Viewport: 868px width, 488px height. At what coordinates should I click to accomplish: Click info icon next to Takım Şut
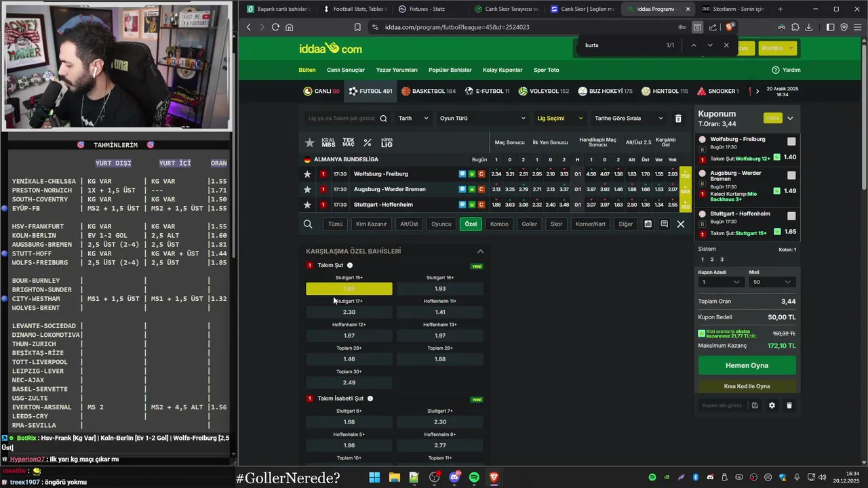click(x=350, y=265)
